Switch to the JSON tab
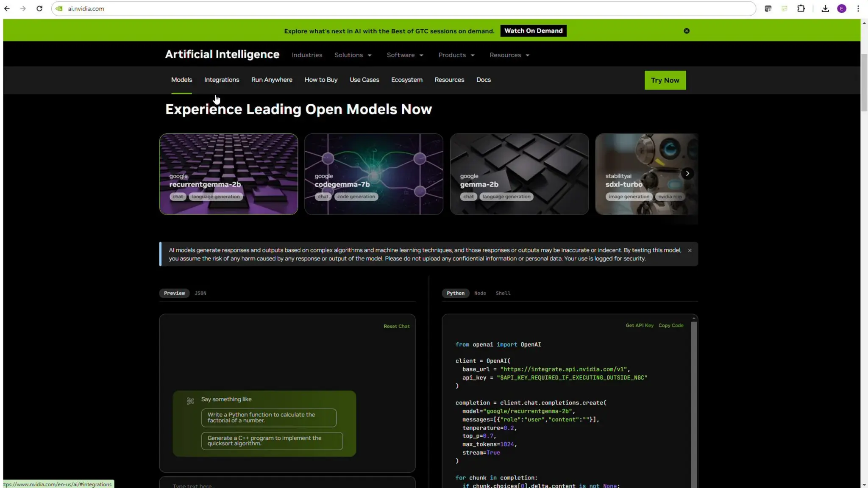 200,293
